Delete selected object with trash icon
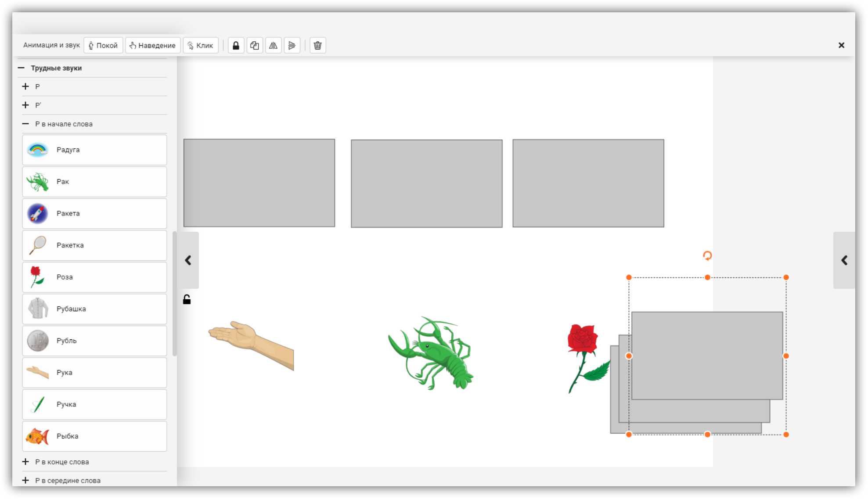 point(317,46)
